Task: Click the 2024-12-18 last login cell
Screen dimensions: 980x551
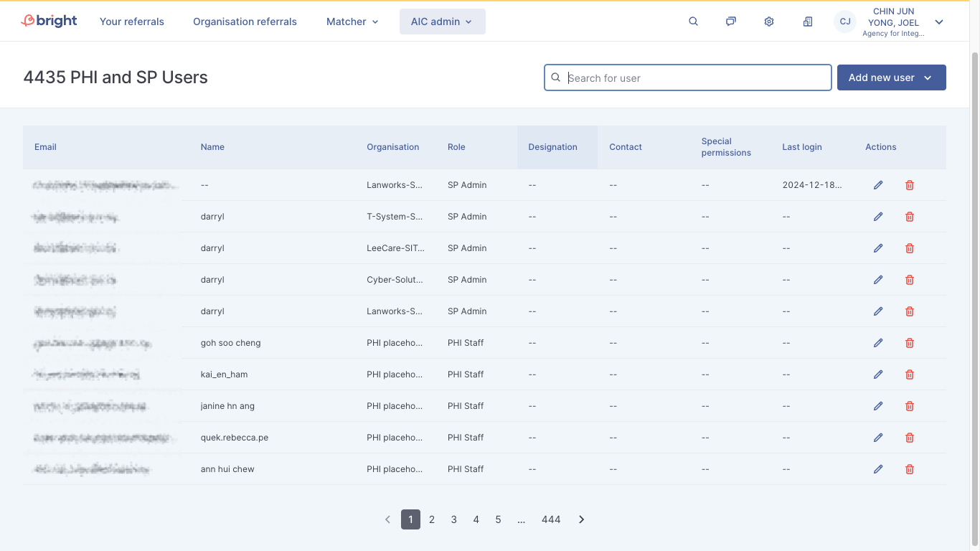Action: coord(812,185)
